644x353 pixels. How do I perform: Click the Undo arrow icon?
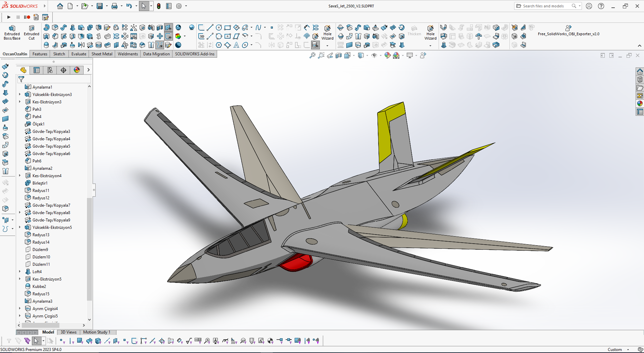129,6
